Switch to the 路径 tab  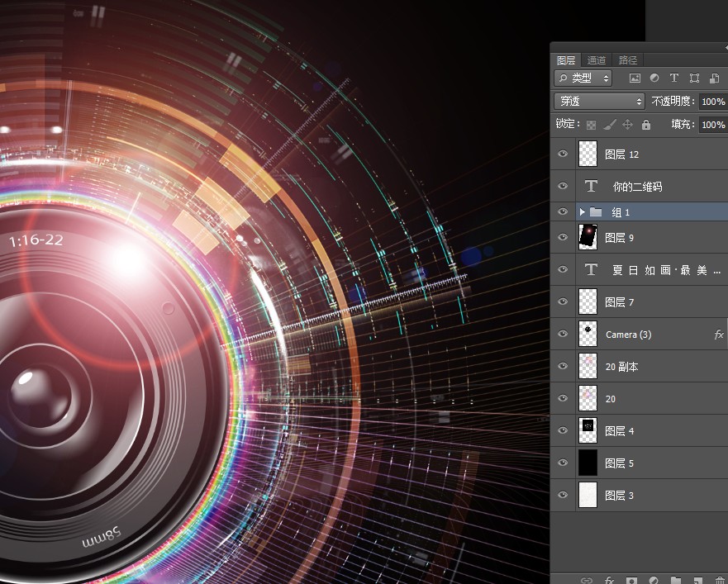[628, 60]
